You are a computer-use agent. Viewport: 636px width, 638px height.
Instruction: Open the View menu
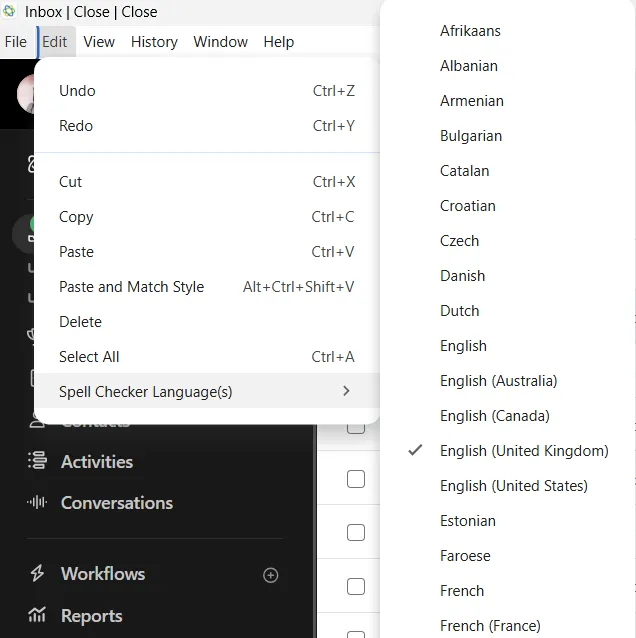[x=99, y=42]
